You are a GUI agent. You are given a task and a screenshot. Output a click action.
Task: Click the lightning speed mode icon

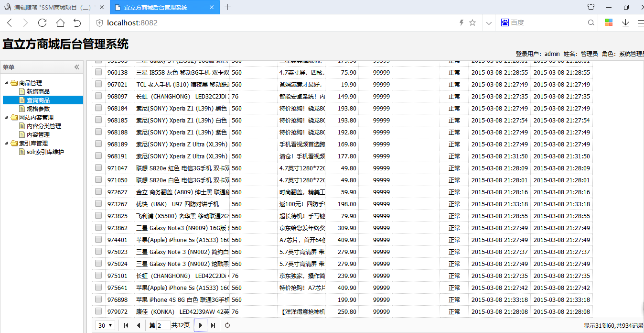click(x=462, y=22)
